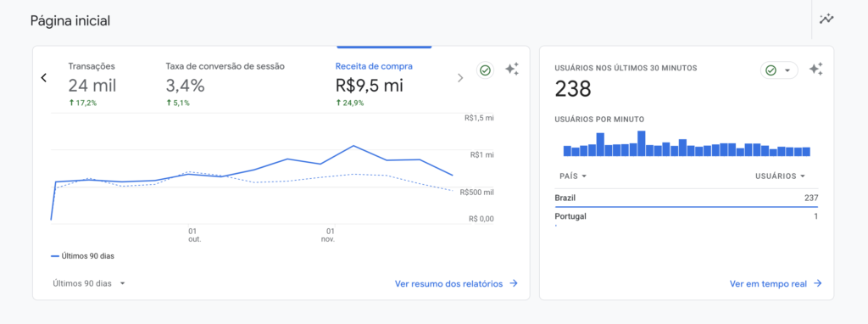This screenshot has height=324, width=868.
Task: Open Ver em tempo real link
Action: 776,283
